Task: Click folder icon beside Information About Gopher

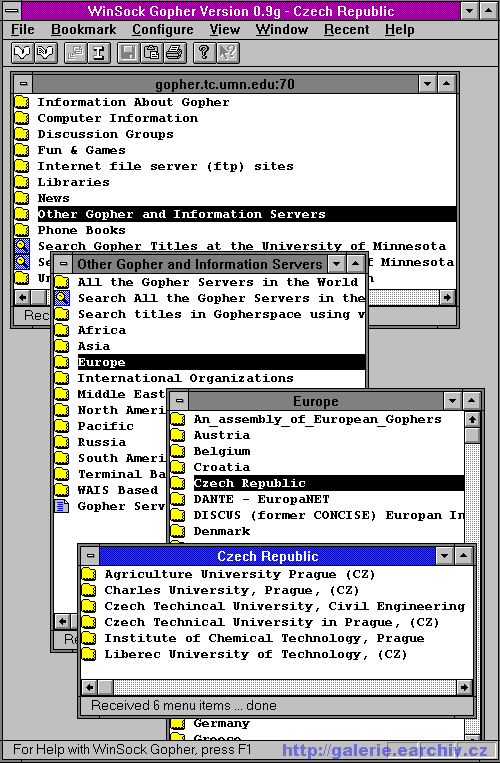Action: coord(22,102)
